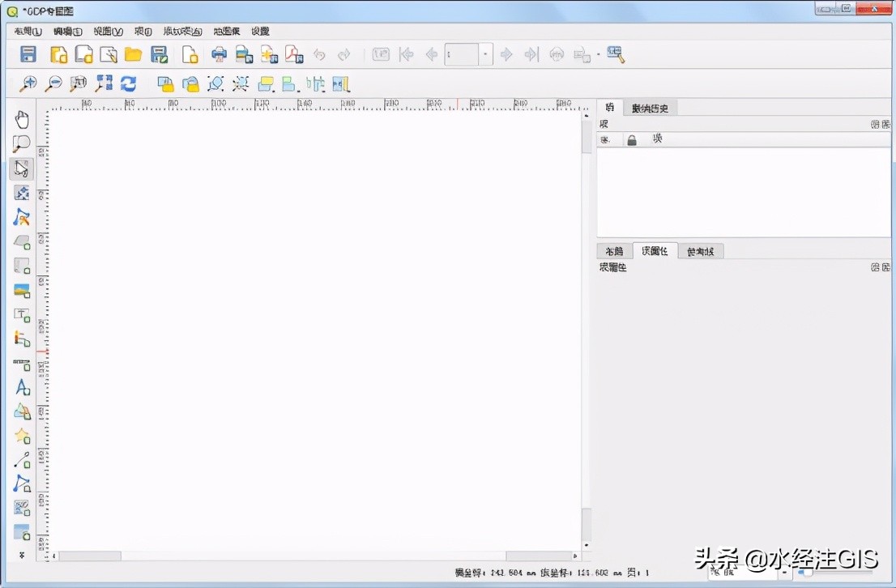Toggle atlas preview

tap(381, 54)
